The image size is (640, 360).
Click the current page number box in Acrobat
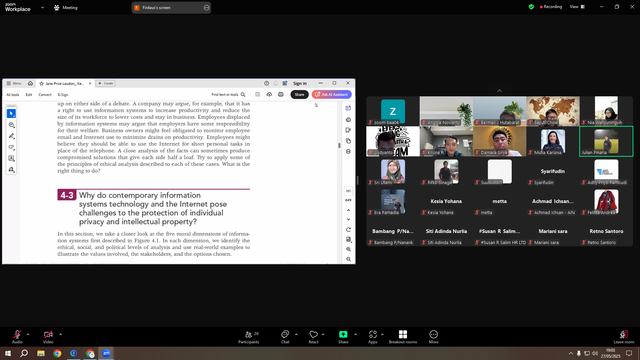(348, 191)
